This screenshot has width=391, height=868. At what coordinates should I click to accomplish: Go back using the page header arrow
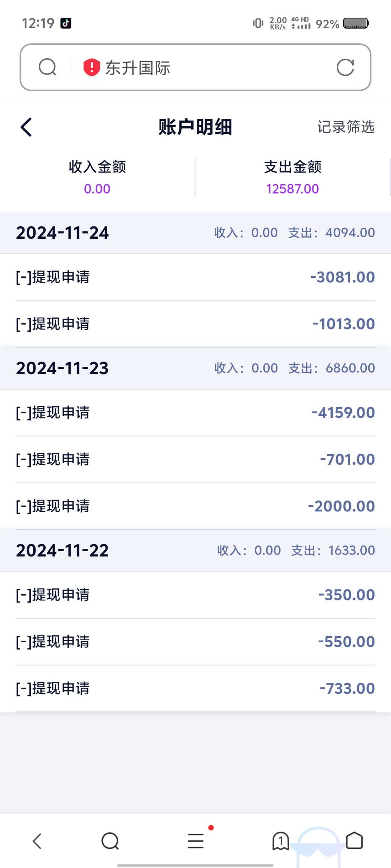(x=26, y=127)
